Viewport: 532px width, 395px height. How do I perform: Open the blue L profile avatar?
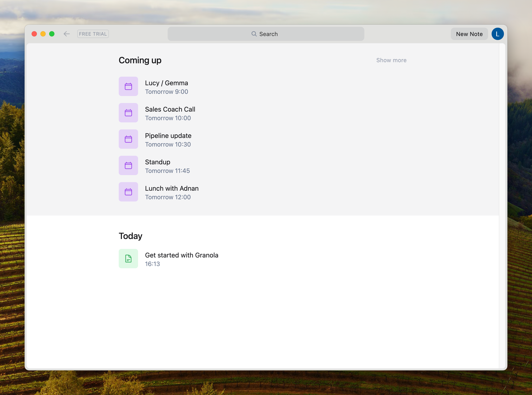498,34
